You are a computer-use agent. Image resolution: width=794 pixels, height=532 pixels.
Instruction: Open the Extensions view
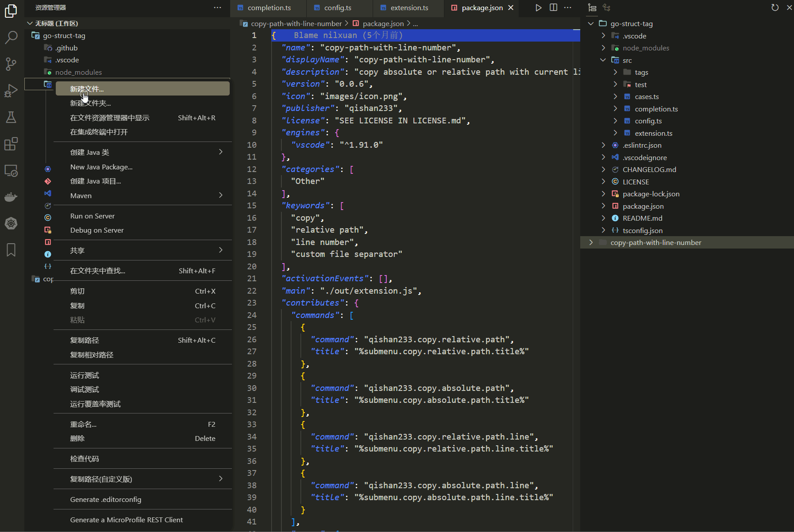pos(11,144)
